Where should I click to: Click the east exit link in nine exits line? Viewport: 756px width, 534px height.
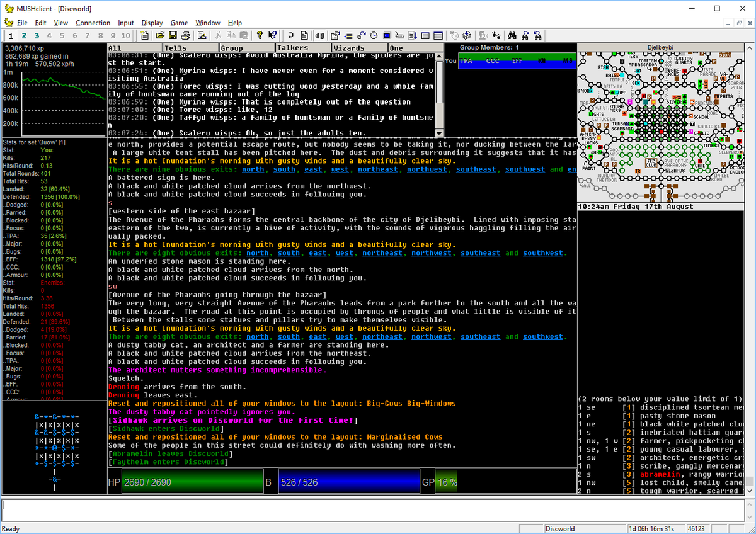(313, 169)
